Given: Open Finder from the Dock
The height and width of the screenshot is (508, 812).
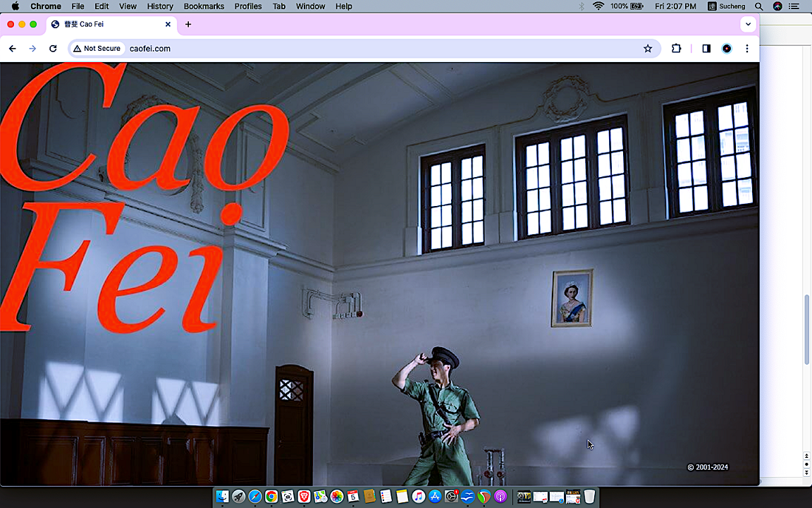Looking at the screenshot, I should click(222, 497).
